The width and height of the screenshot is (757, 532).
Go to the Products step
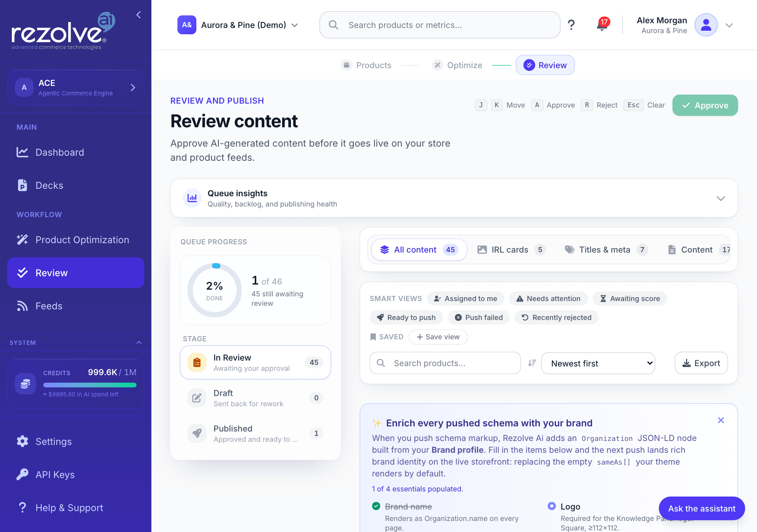(366, 65)
